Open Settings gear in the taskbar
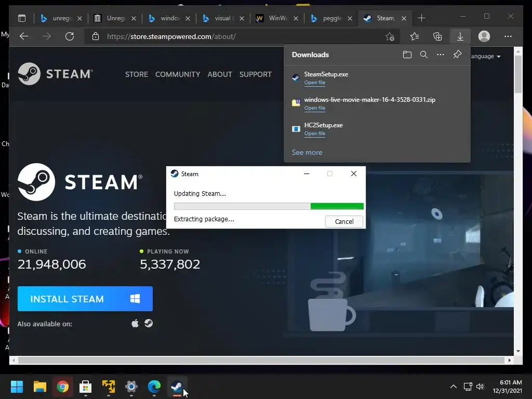 coord(131,387)
